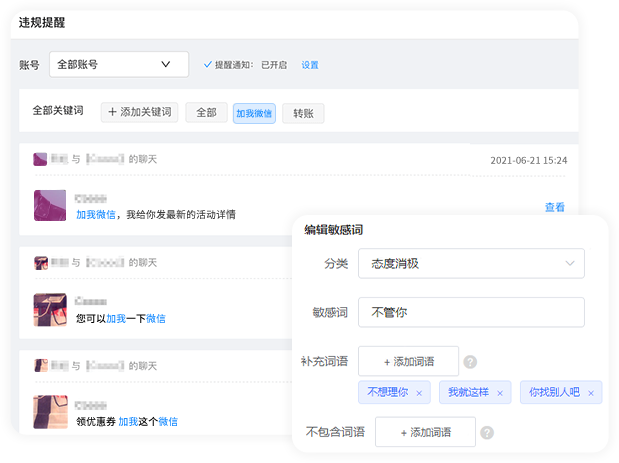The height and width of the screenshot is (463, 619).
Task: Open the 设置 link for notifications
Action: click(x=310, y=65)
